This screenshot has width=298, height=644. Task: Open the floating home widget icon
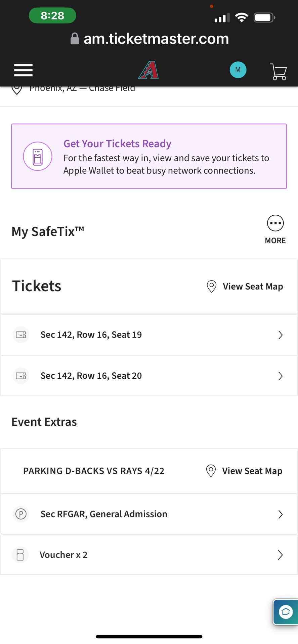[x=286, y=612]
